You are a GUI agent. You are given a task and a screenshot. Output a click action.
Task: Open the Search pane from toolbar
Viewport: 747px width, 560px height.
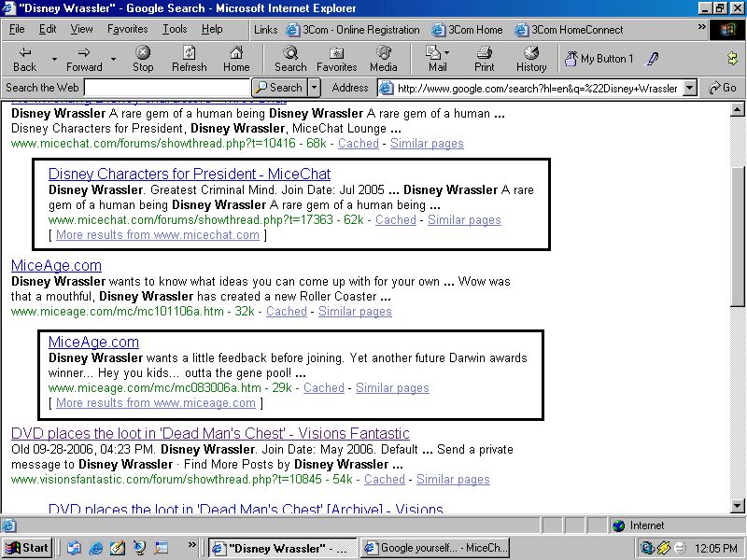[290, 59]
